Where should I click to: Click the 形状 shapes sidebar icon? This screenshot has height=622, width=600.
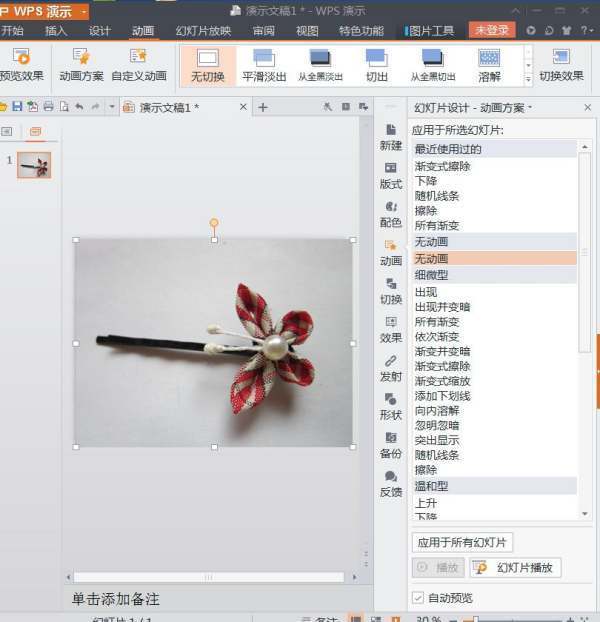(391, 407)
